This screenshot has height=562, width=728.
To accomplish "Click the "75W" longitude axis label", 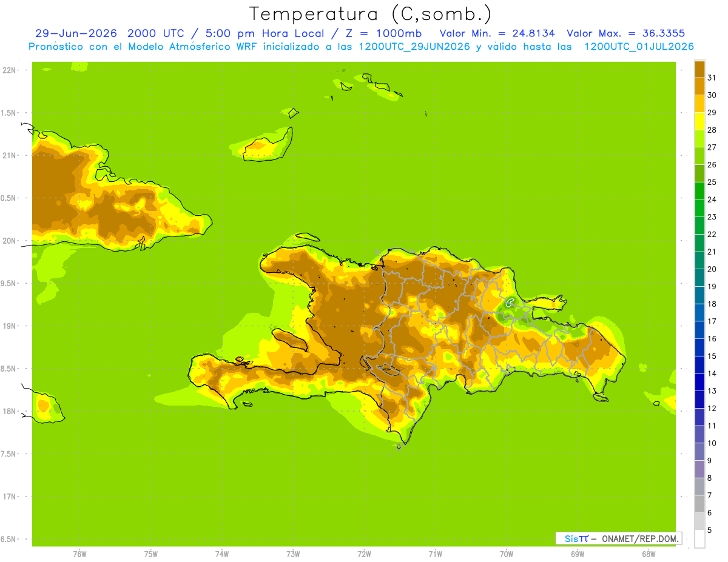I will (x=151, y=554).
